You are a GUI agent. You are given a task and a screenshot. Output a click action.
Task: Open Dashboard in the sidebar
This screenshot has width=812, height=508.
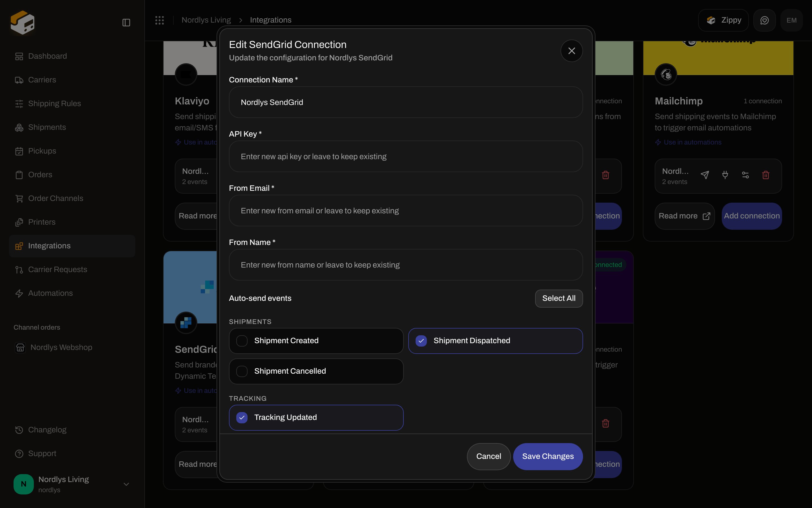click(72, 56)
